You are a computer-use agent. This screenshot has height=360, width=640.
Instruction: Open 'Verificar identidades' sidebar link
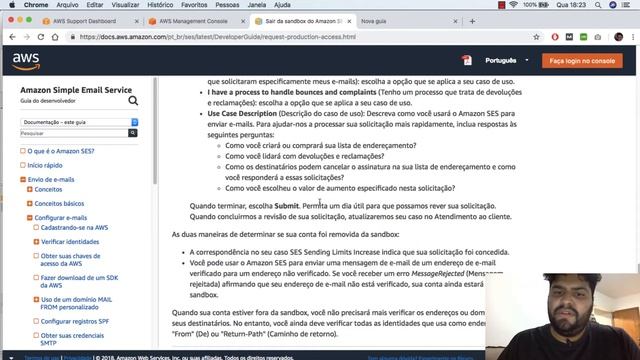pyautogui.click(x=70, y=242)
